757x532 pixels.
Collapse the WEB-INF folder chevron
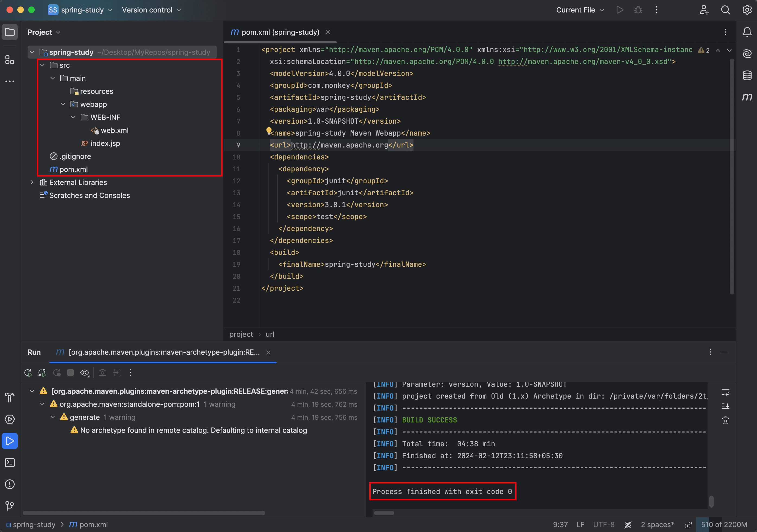click(73, 117)
